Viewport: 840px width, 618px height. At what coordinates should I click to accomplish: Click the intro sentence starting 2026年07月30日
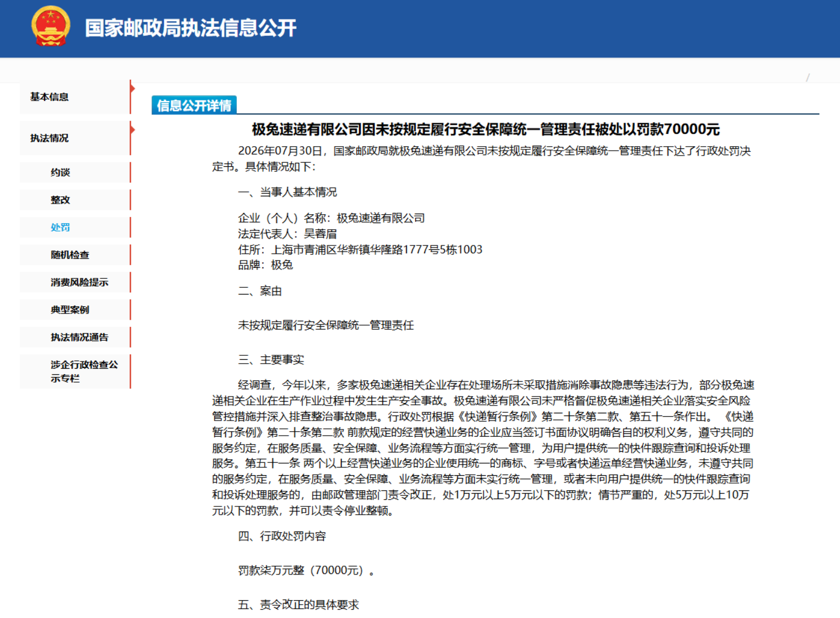[482, 159]
